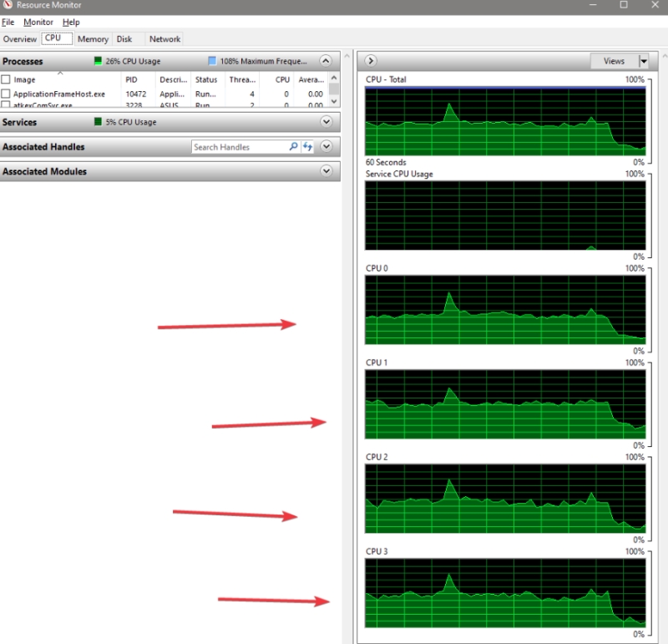Expand the Associated Handles section
Image resolution: width=668 pixels, height=644 pixels.
pyautogui.click(x=326, y=147)
